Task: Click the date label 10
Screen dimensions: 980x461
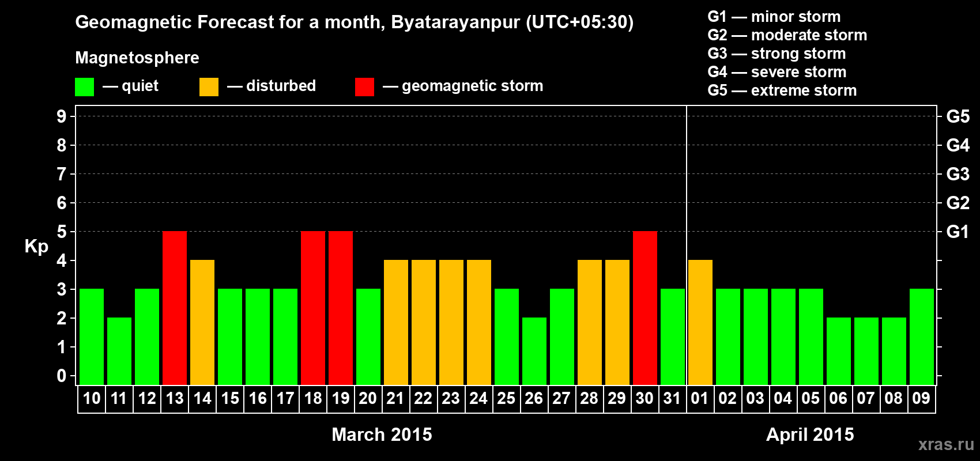Action: pos(92,399)
